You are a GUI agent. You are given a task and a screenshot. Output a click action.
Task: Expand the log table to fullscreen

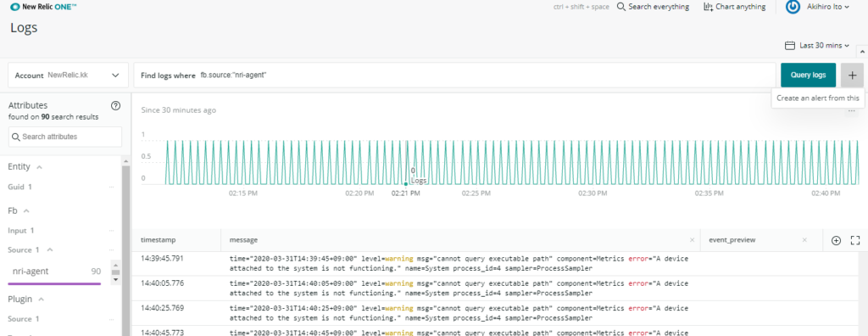(854, 240)
